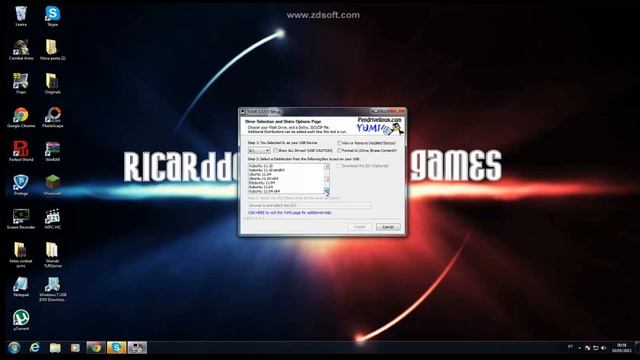The image size is (640, 360).
Task: Click the PT language indicator in tray
Action: coord(570,347)
